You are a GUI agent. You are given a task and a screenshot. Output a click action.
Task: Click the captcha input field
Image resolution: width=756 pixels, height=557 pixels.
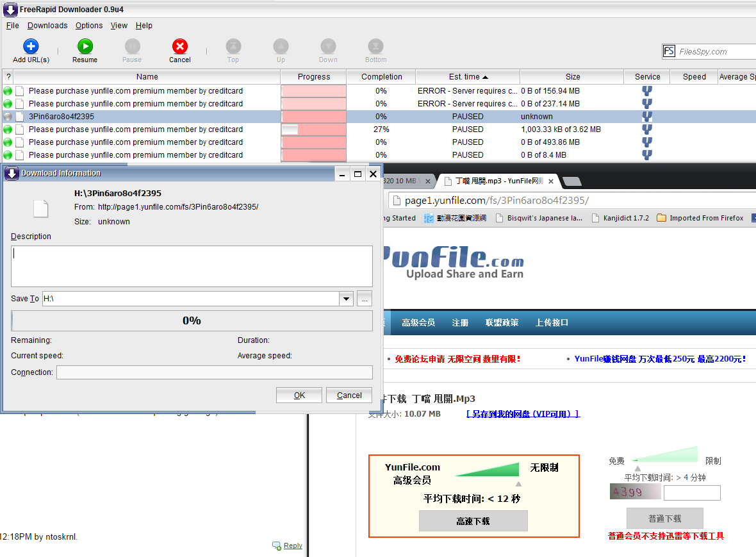(692, 493)
